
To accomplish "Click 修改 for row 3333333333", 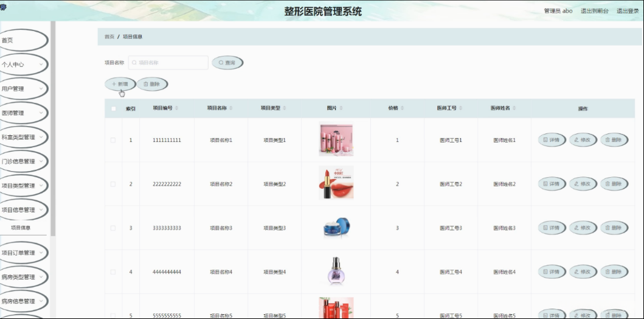I will 583,228.
